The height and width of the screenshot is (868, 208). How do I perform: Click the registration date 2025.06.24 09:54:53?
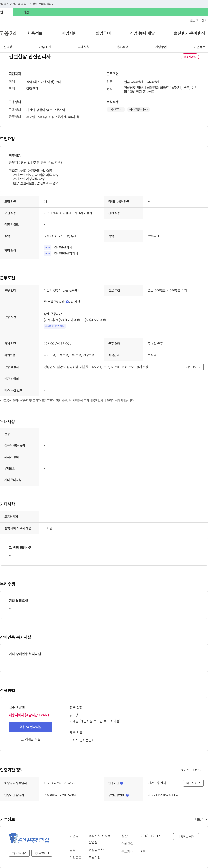[x=59, y=783]
